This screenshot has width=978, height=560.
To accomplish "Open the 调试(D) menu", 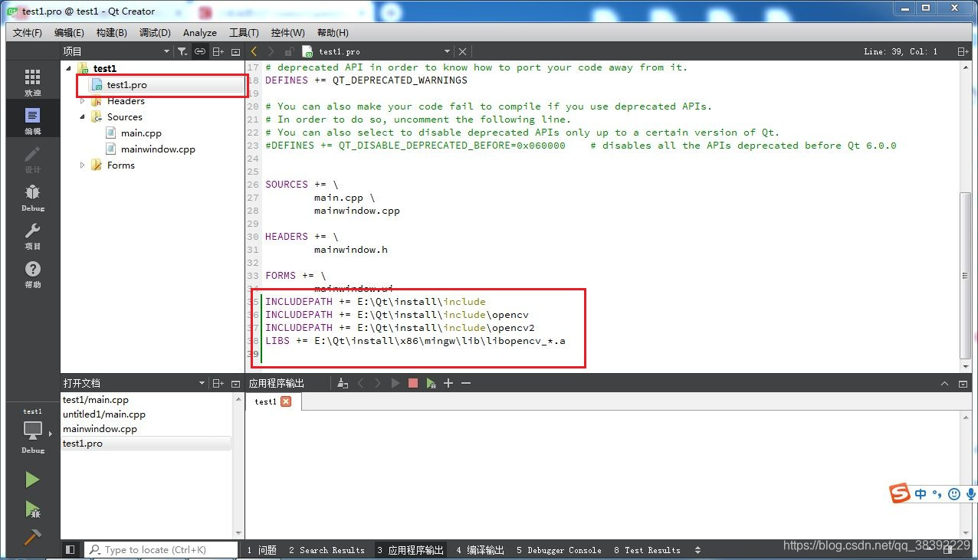I will tap(155, 32).
